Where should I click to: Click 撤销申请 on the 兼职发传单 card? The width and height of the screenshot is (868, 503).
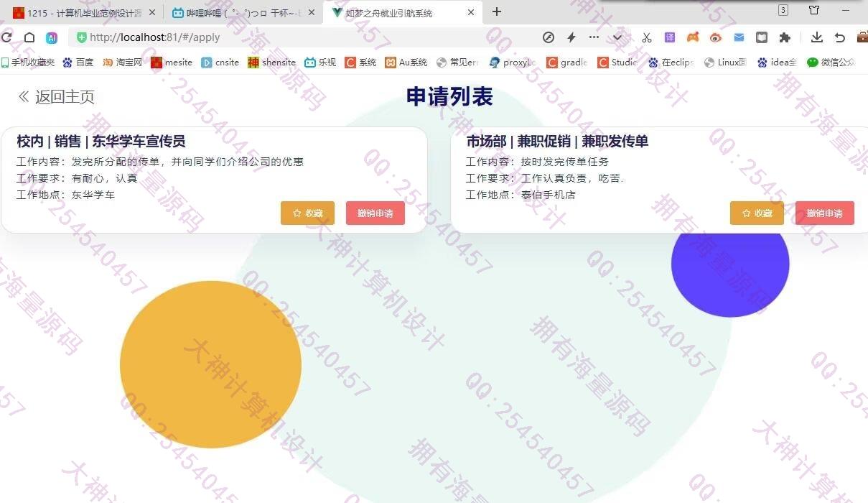coord(825,213)
